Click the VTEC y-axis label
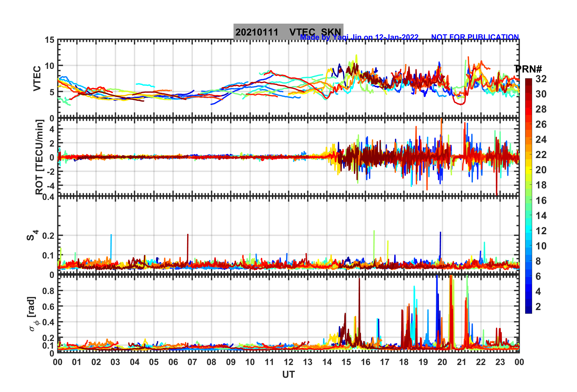 click(x=37, y=78)
